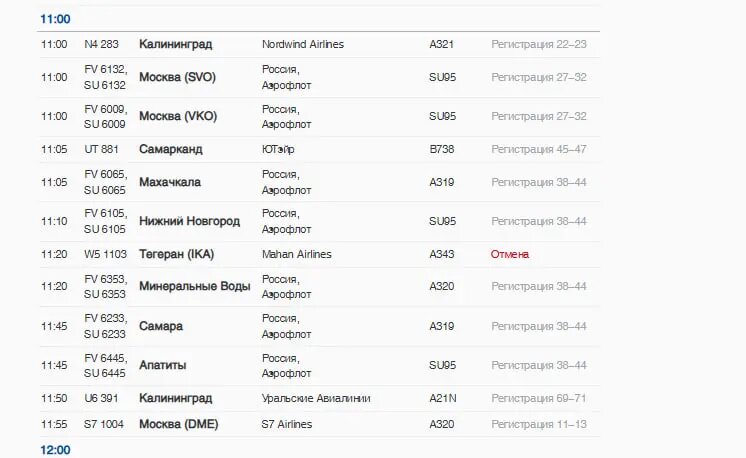Select the Минеральные Воды destination
This screenshot has width=746, height=458.
coord(194,286)
